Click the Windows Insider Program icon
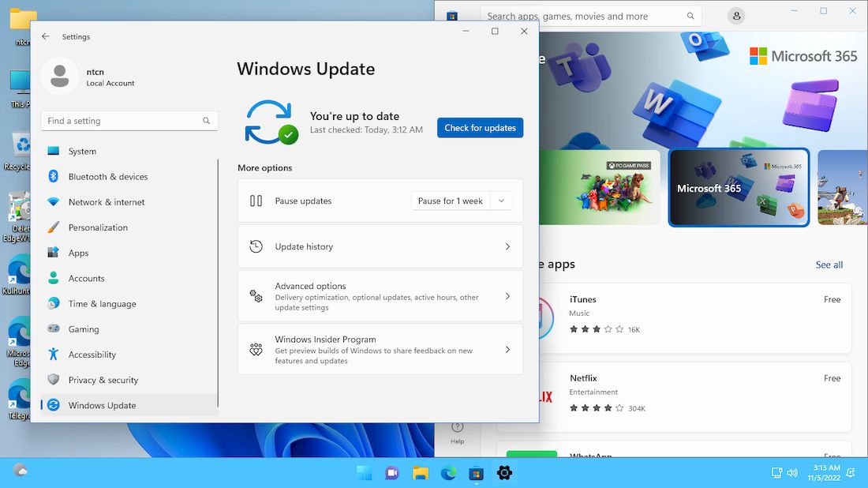 (256, 350)
